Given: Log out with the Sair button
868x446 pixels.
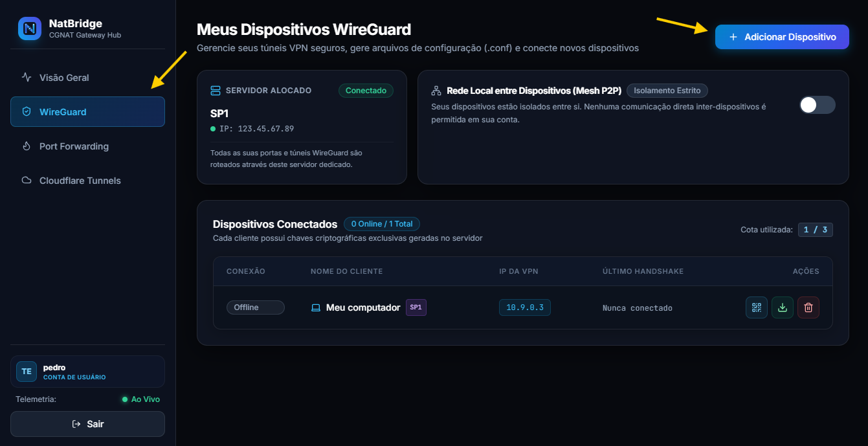Looking at the screenshot, I should pyautogui.click(x=87, y=424).
